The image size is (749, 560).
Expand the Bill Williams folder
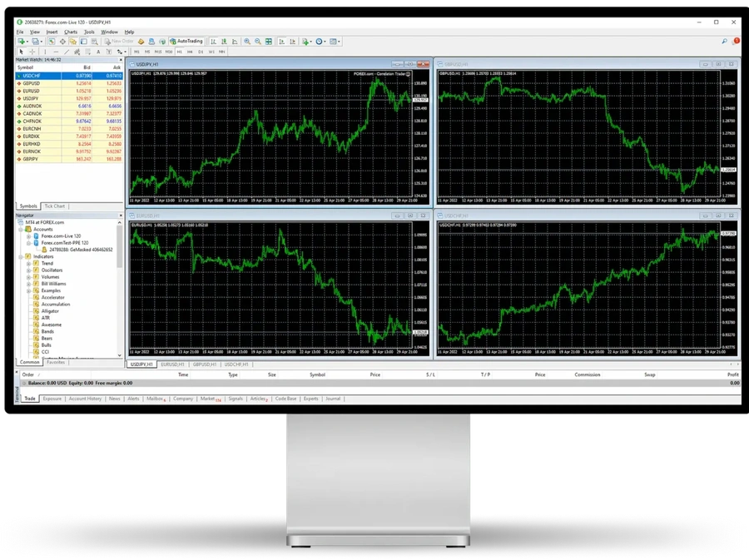click(x=28, y=284)
